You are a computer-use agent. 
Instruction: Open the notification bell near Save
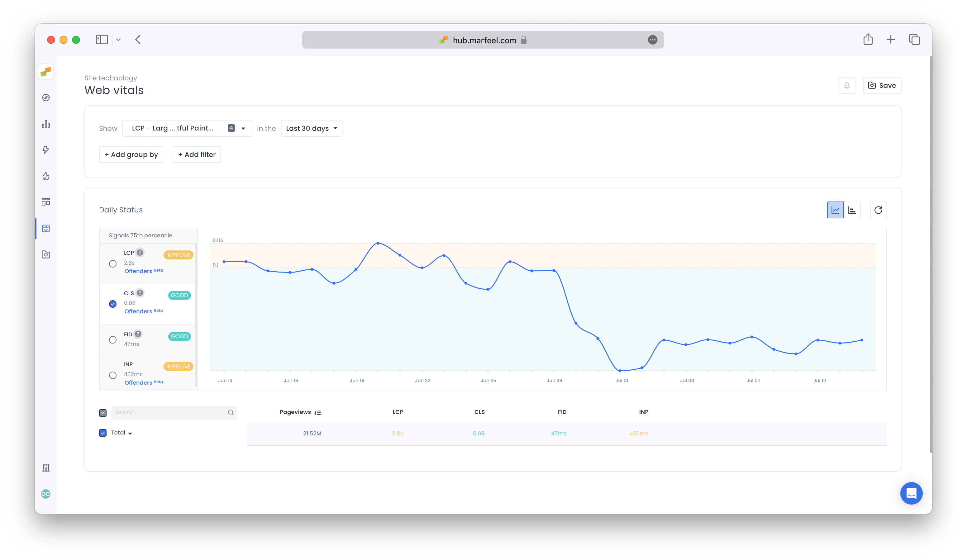tap(847, 85)
